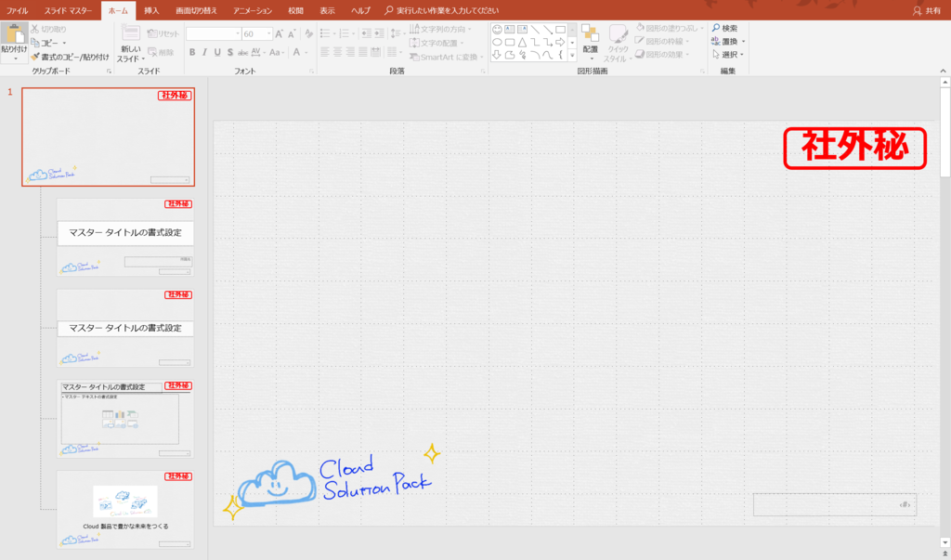Select the oval shape in gallery
The image size is (951, 560).
(497, 43)
